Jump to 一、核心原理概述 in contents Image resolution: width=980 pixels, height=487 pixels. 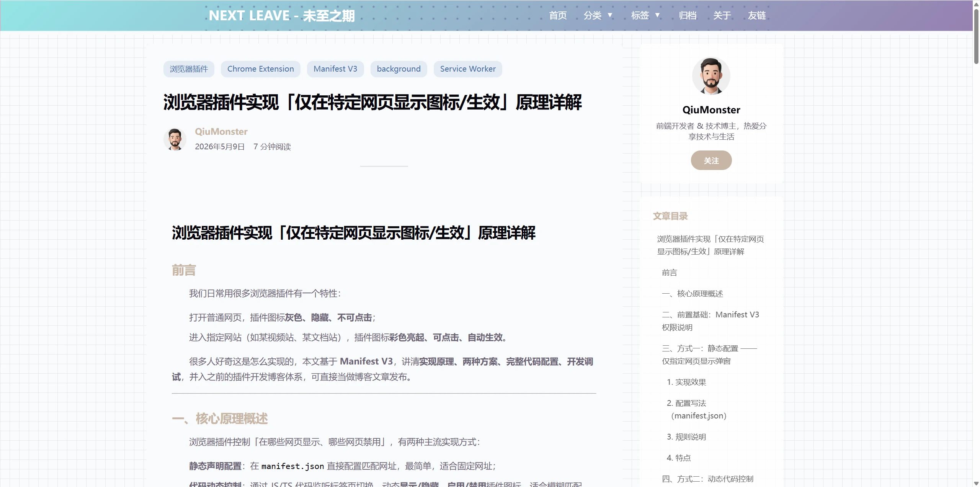[693, 294]
